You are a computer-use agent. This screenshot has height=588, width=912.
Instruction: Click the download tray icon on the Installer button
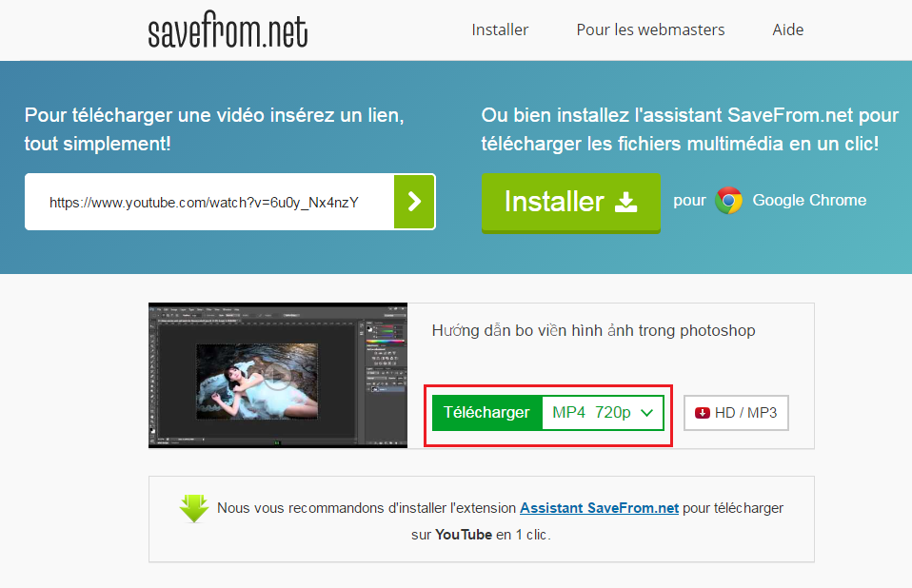[625, 202]
